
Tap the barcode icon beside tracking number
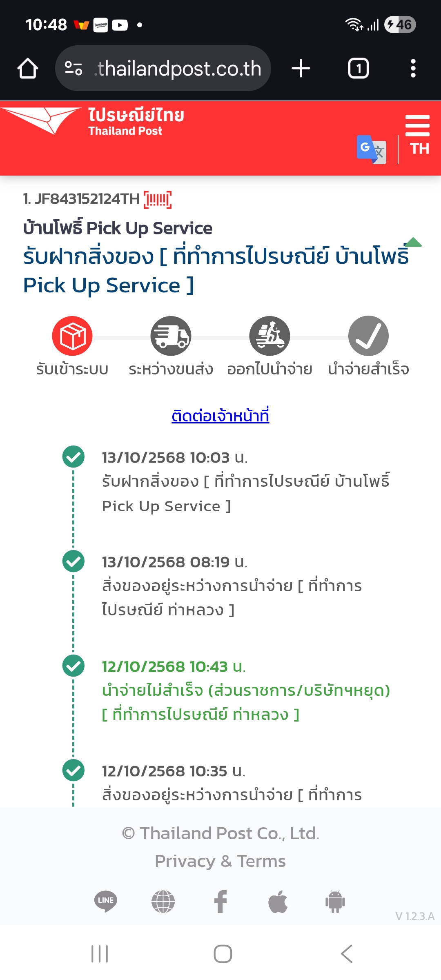(x=158, y=200)
